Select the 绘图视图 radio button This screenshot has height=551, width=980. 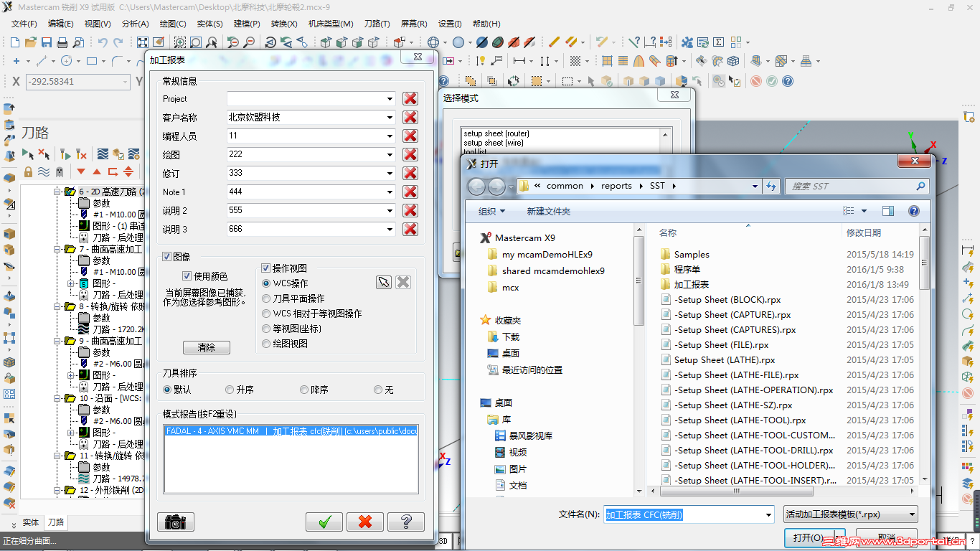tap(267, 344)
